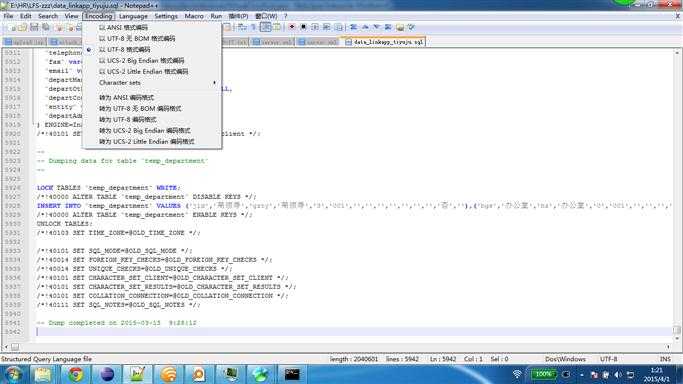Screen dimensions: 683x384
Task: Click the icon right of the Indent Guide button
Action: 277,27
